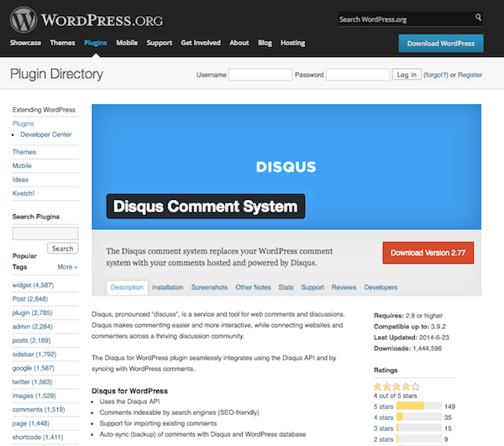Image resolution: width=504 pixels, height=446 pixels.
Task: Open the sidebar Themes link
Action: click(24, 152)
